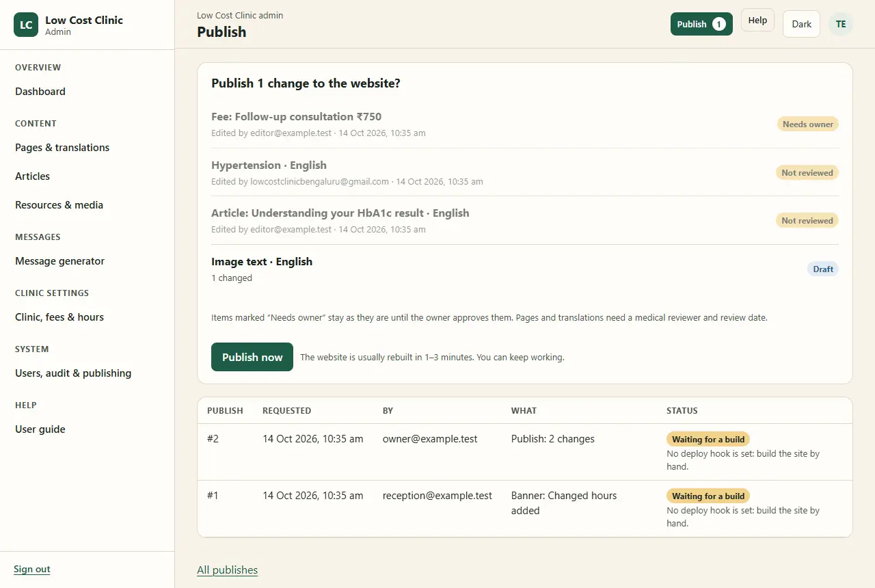
Task: Click Not reviewed badge on HbA1c article row
Action: tap(807, 221)
